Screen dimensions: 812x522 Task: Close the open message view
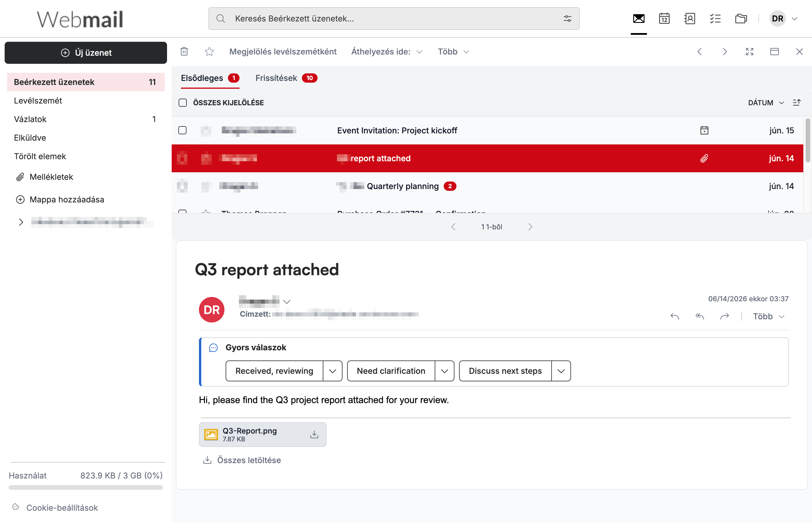799,52
